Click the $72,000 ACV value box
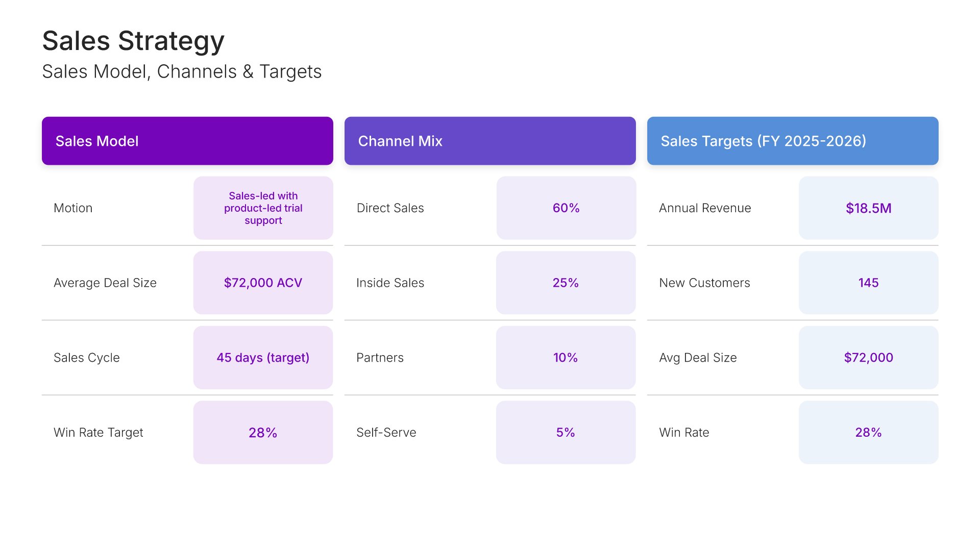This screenshot has width=980, height=551. pos(263,283)
